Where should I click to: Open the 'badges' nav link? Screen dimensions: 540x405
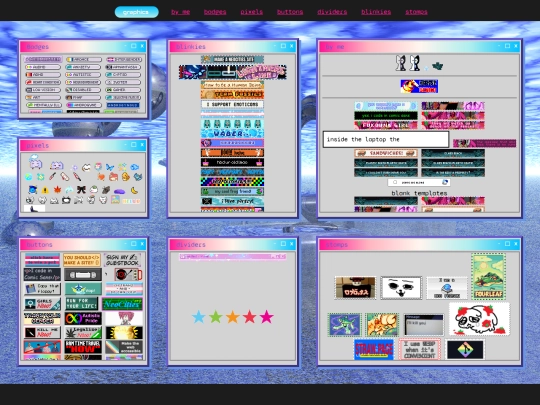215,12
